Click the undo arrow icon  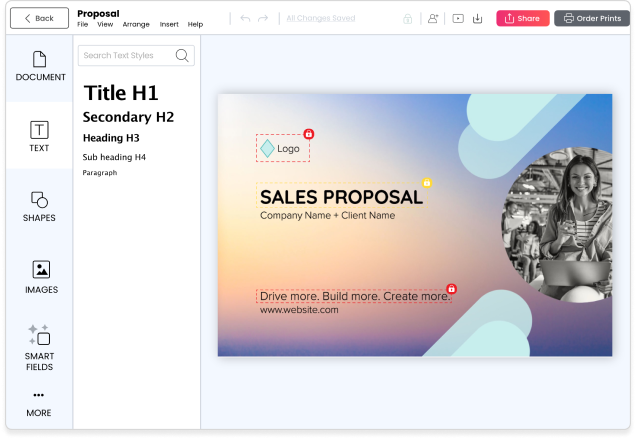246,18
